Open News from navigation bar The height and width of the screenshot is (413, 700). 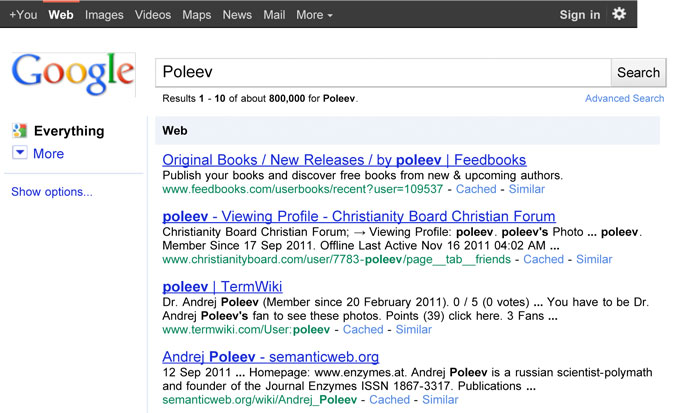237,15
